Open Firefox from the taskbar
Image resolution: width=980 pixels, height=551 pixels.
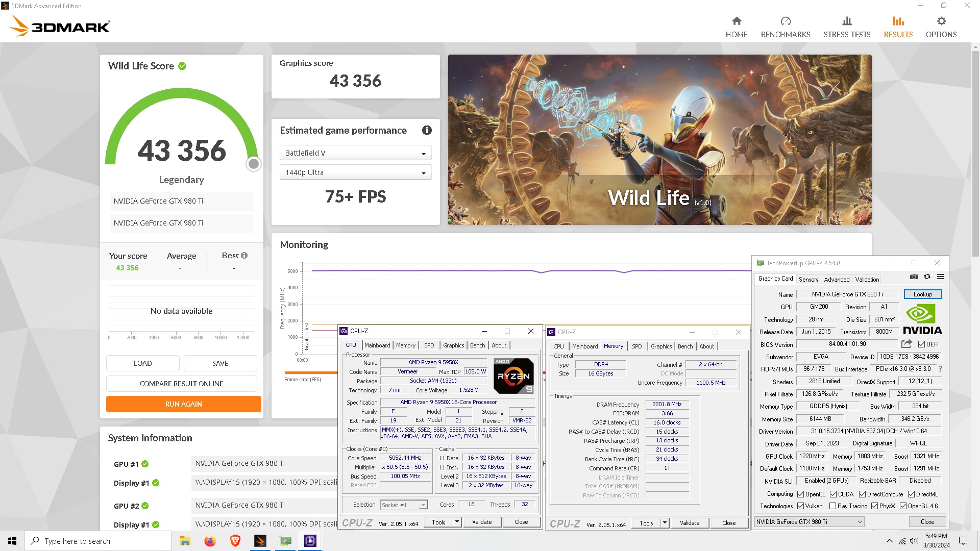pyautogui.click(x=210, y=541)
